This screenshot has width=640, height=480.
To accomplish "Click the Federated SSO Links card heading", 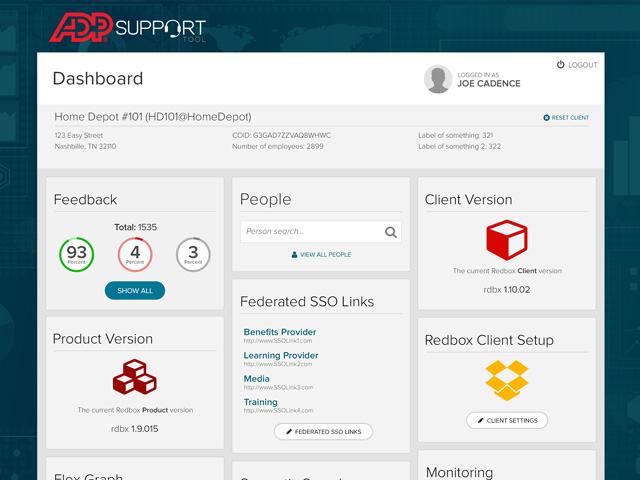I will click(x=307, y=302).
